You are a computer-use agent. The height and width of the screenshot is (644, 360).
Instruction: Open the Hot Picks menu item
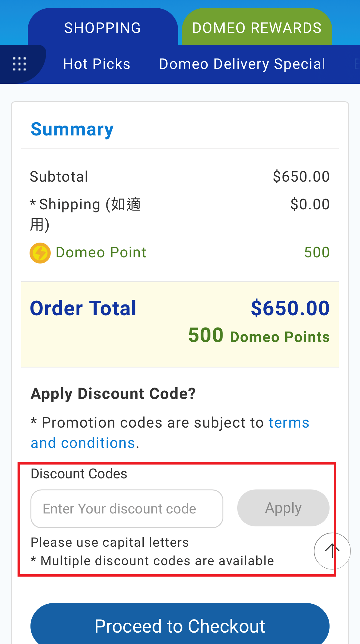tap(97, 64)
